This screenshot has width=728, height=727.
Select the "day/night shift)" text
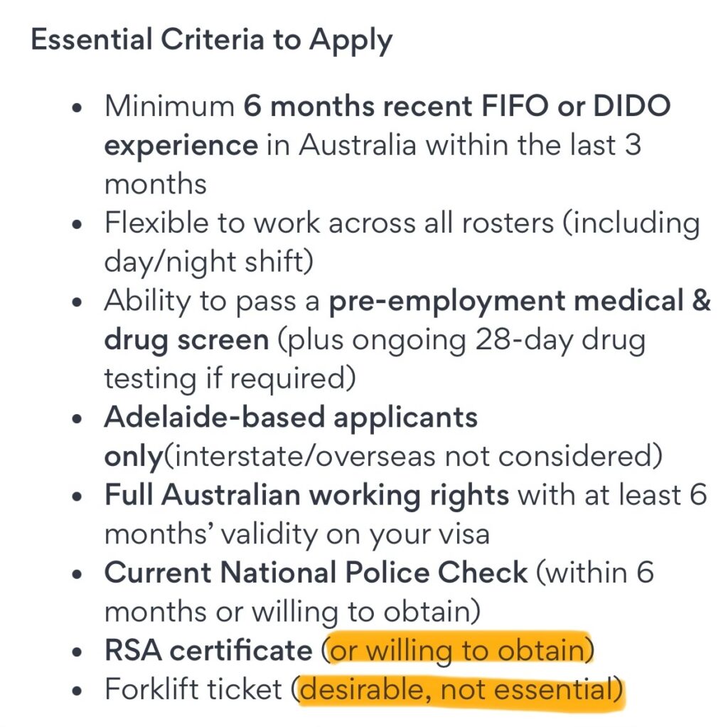[x=208, y=261]
